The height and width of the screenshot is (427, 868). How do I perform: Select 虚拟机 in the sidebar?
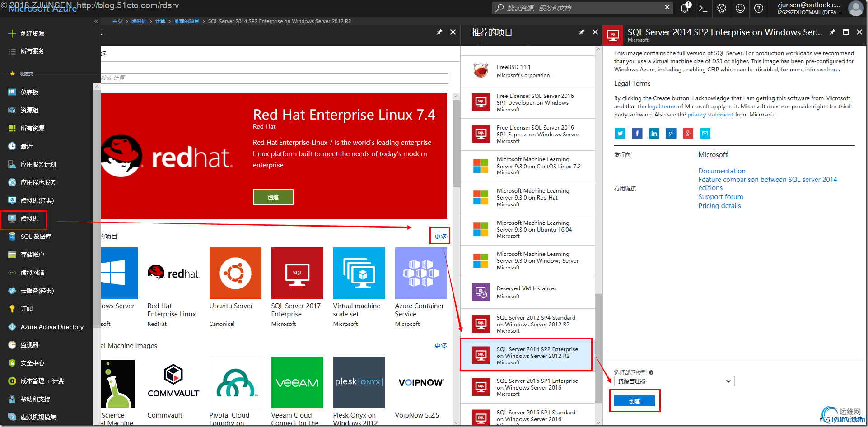coord(29,218)
